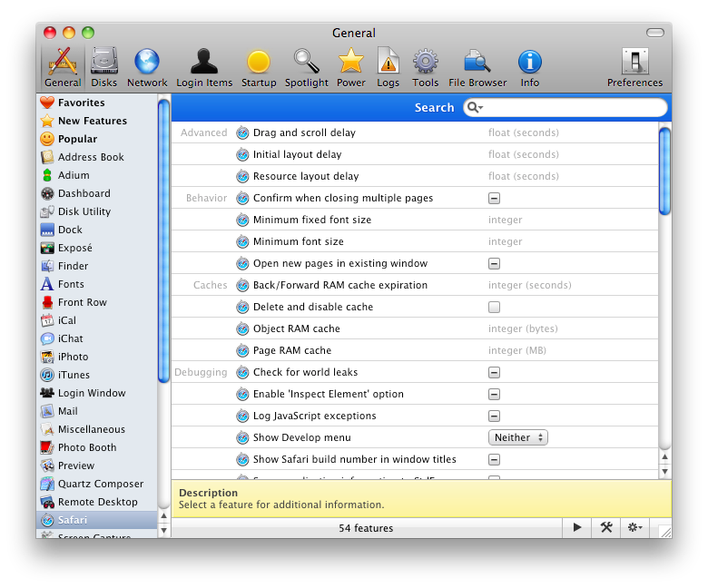Edit Minimum fixed font size integer value
The height and width of the screenshot is (588, 708).
pos(505,220)
